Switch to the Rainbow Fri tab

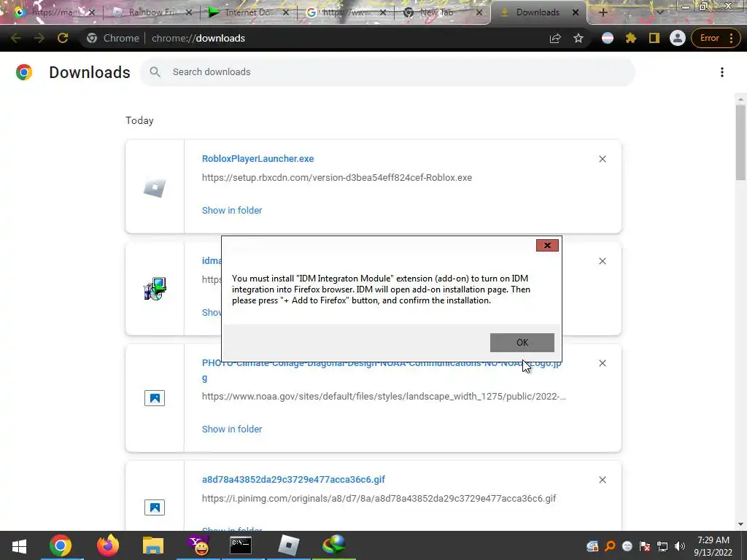pyautogui.click(x=151, y=12)
